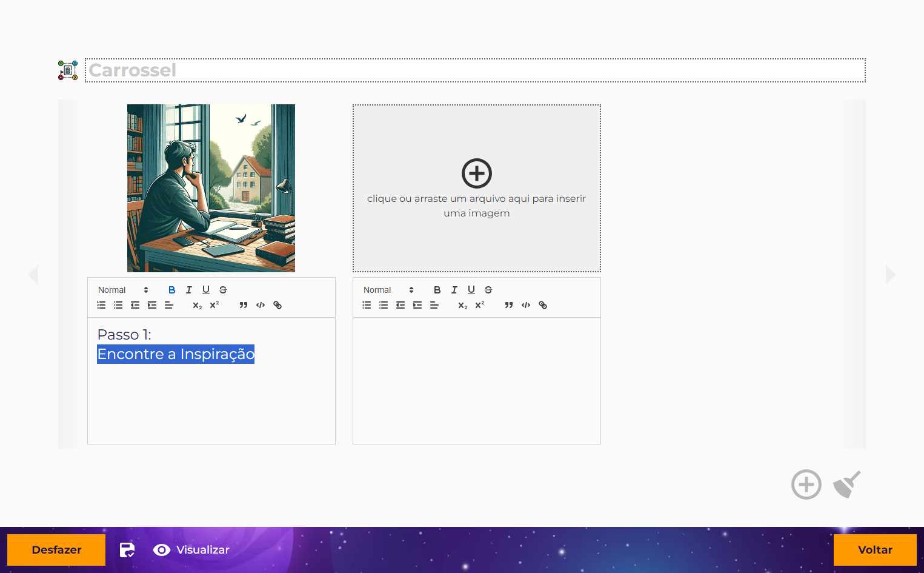This screenshot has width=924, height=573.
Task: Increase indent in first slide editor
Action: coord(152,305)
